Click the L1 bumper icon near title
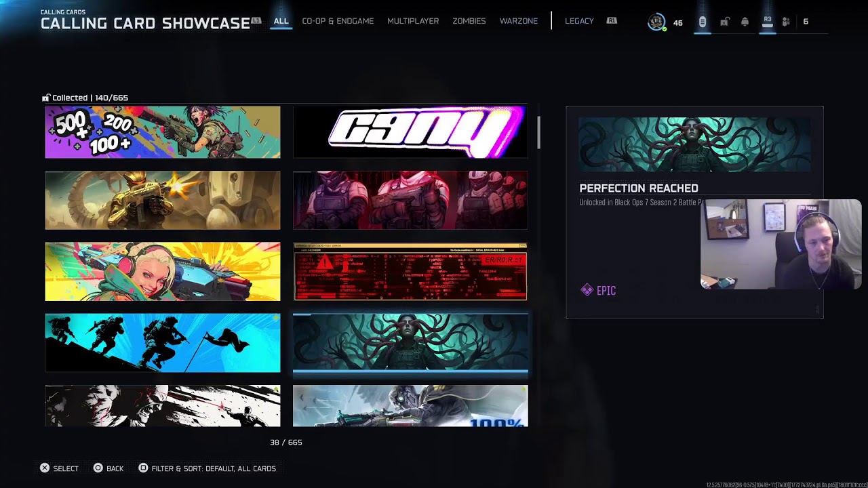The height and width of the screenshot is (488, 868). pyautogui.click(x=256, y=21)
